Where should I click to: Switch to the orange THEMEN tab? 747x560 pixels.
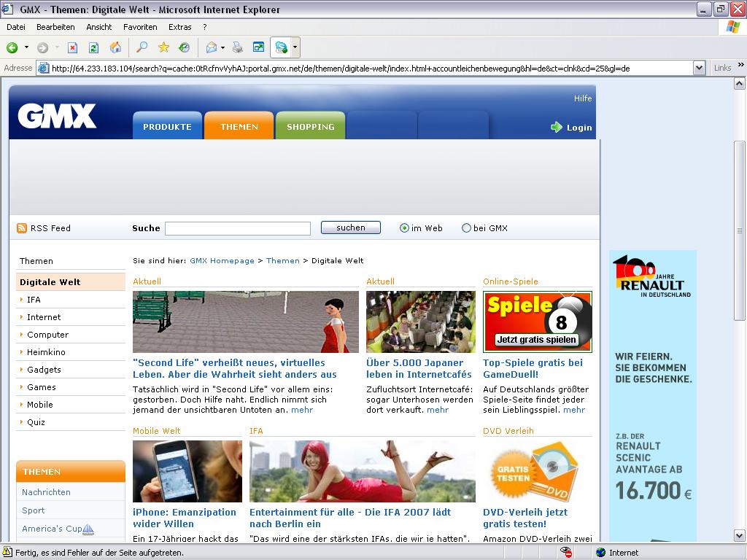[239, 125]
